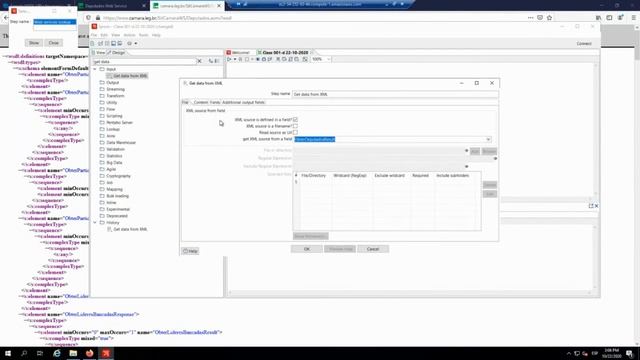Click the Firefox icon on the taskbar
The height and width of the screenshot is (360, 640).
pos(89,353)
